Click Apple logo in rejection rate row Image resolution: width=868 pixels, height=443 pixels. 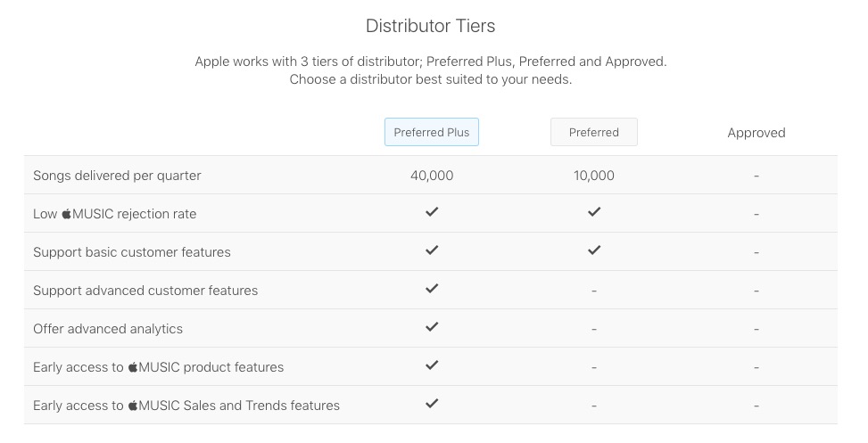pyautogui.click(x=66, y=214)
